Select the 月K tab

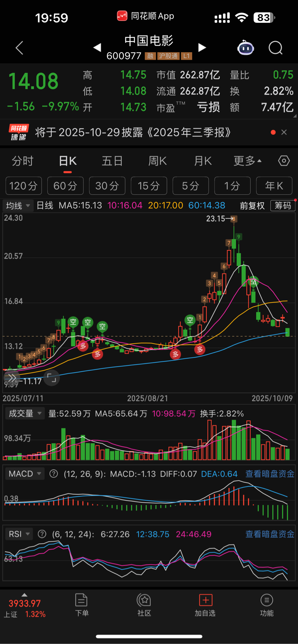[x=203, y=161]
